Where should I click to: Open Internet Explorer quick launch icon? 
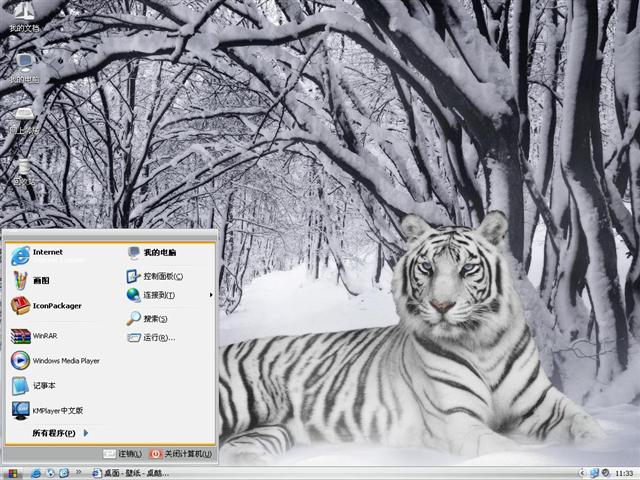(x=36, y=473)
